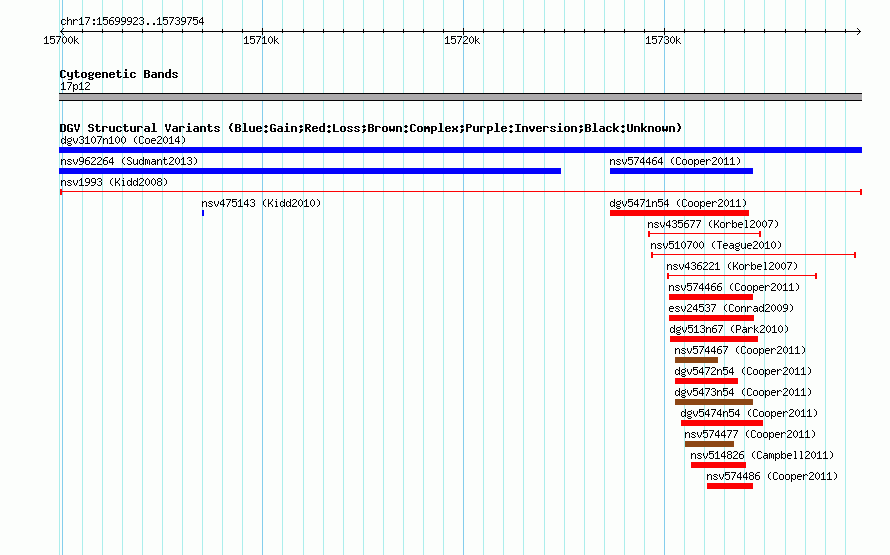Click the nsv435677 (Korbel2007) variant line
Image resolution: width=890 pixels, height=555 pixels.
point(704,234)
